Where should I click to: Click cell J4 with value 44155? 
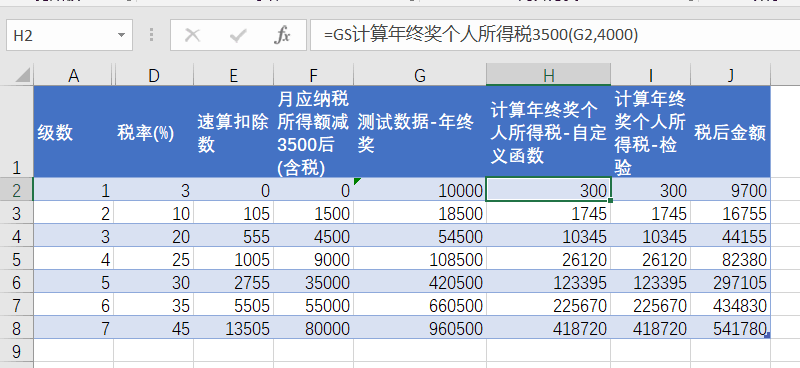[x=731, y=236]
